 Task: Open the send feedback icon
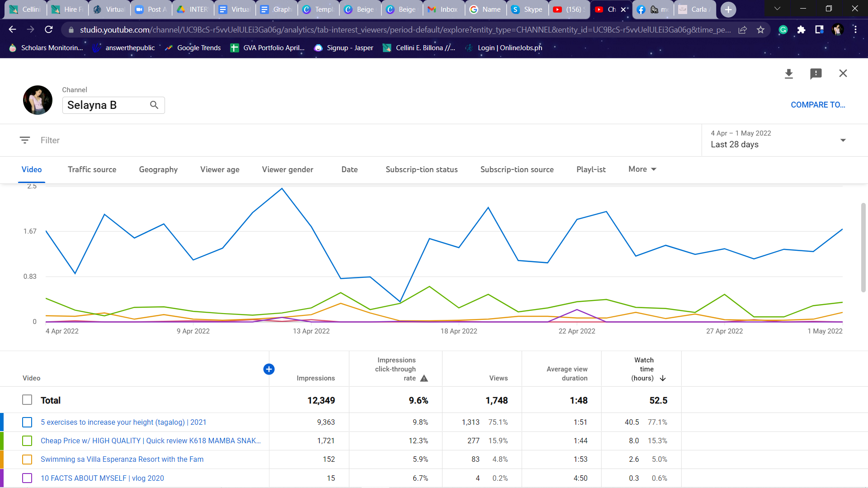point(816,74)
